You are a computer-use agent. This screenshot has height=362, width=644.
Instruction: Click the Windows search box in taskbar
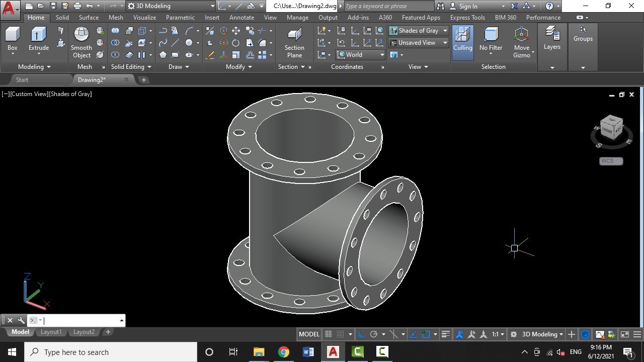click(111, 352)
